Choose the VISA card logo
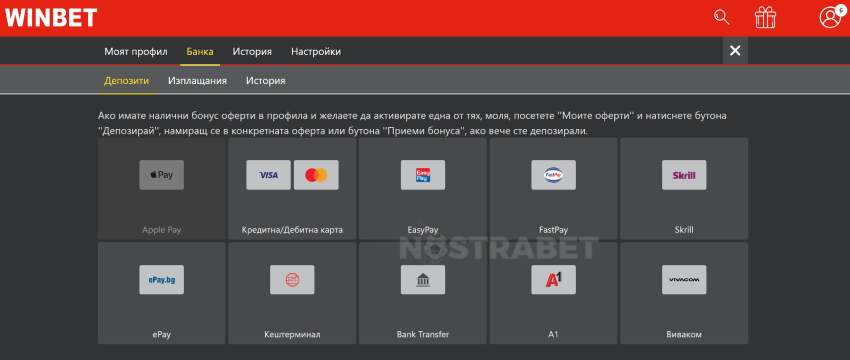Screen dimensions: 850x360 [x=268, y=175]
